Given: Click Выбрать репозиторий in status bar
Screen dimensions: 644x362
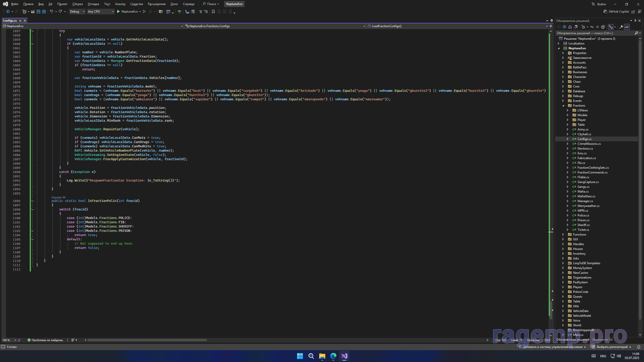Looking at the screenshot, I should [612, 347].
